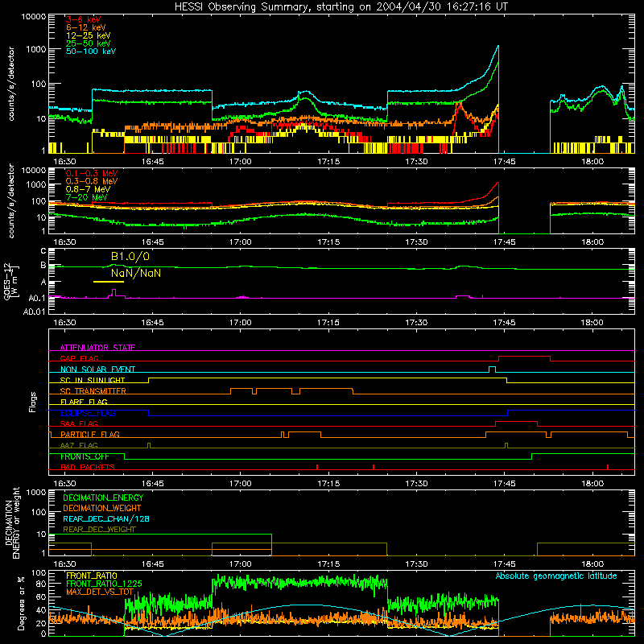644x644 pixels.
Task: Click the 17:30 tick label under decimation panel
Action: [x=416, y=564]
